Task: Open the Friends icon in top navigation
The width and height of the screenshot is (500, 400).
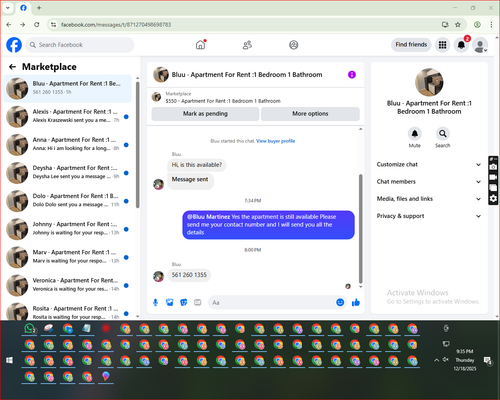Action: [x=247, y=45]
